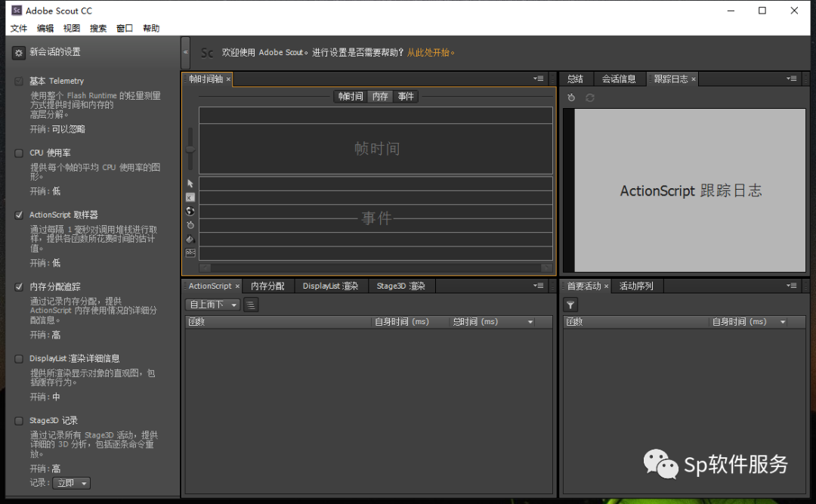Open the 编辑 menu
This screenshot has width=816, height=504.
(x=45, y=28)
